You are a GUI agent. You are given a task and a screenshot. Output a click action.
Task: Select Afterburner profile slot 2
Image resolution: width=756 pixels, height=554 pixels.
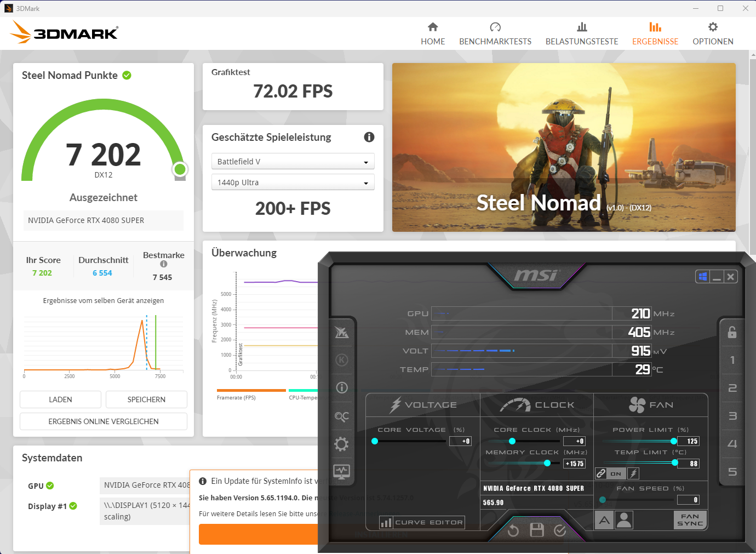tap(732, 388)
